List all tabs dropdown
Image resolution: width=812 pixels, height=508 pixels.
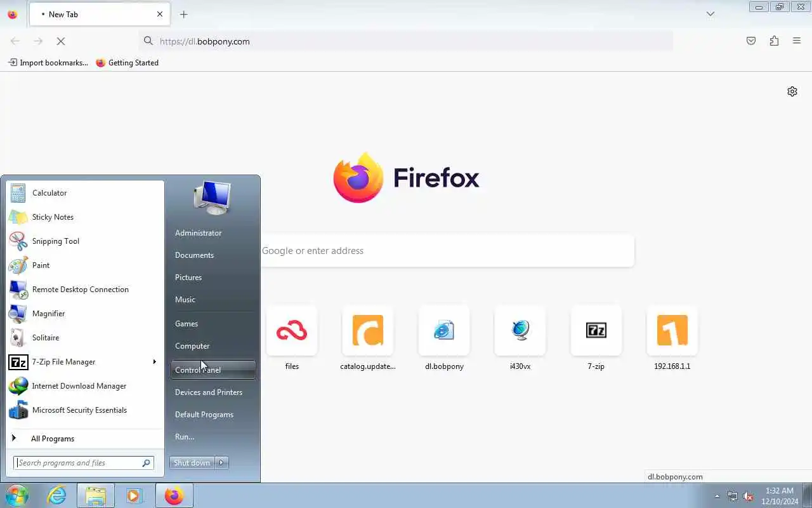[710, 14]
